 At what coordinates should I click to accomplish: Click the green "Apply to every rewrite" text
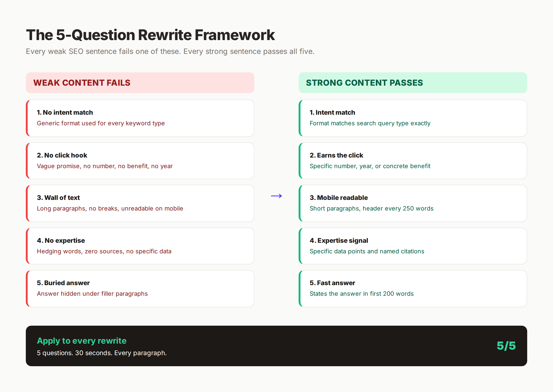(82, 341)
